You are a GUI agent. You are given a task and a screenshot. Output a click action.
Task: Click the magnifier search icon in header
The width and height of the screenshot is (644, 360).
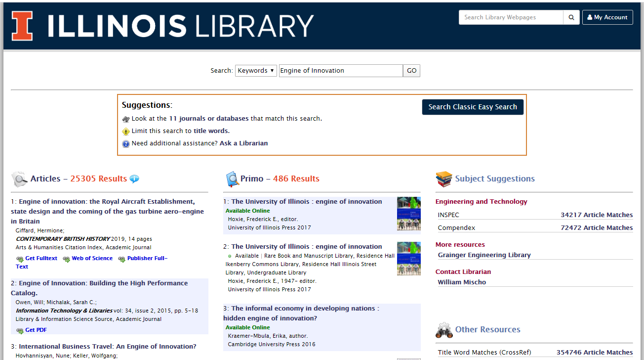point(571,17)
